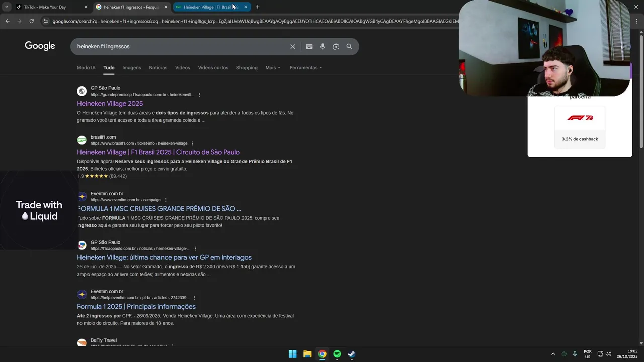Click the (89.442) rating count

[118, 176]
